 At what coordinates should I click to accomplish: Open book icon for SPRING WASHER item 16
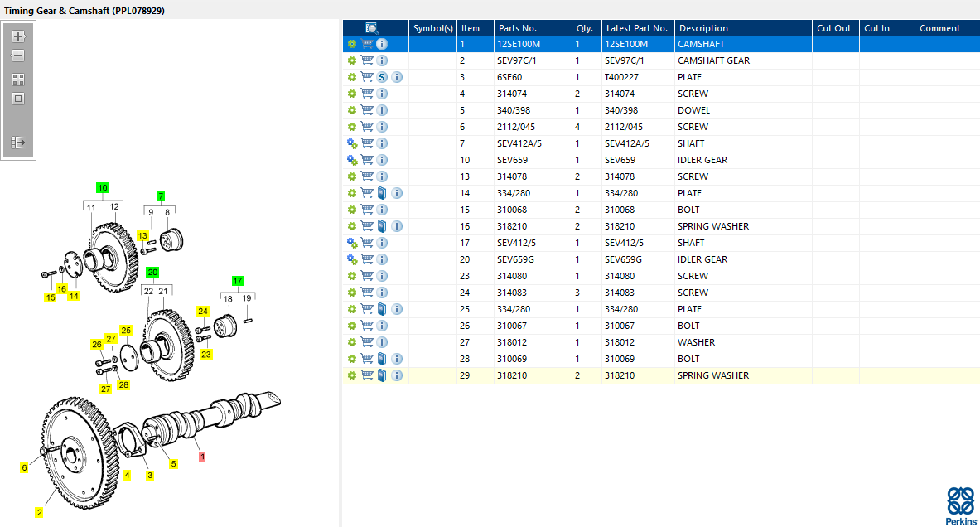[x=382, y=226]
